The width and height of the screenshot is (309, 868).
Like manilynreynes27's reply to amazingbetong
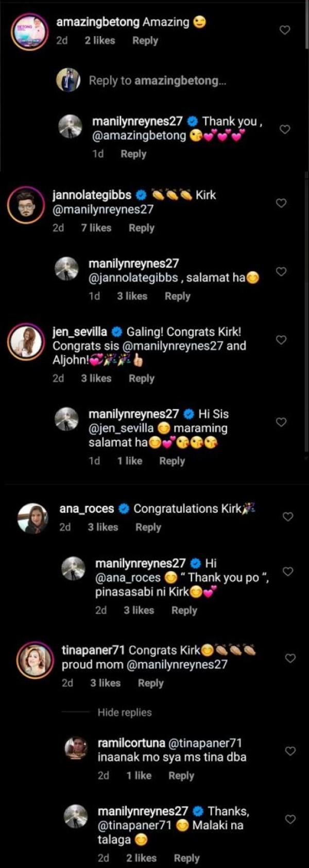284,129
